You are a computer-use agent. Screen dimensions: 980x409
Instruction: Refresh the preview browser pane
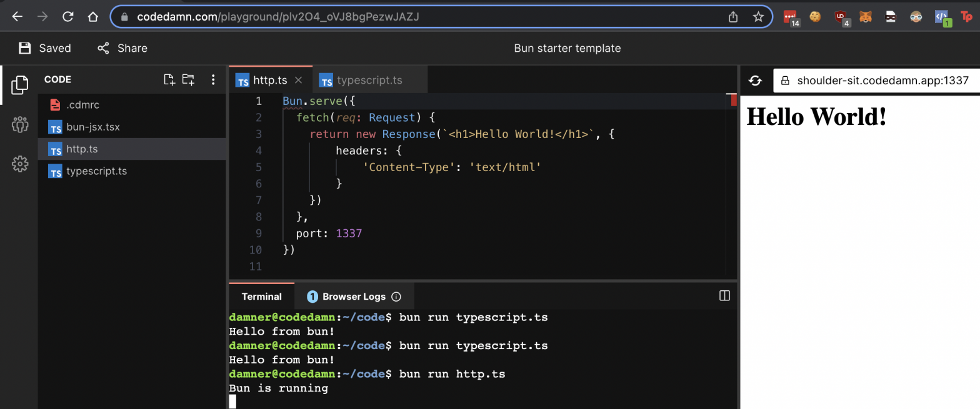(x=755, y=81)
